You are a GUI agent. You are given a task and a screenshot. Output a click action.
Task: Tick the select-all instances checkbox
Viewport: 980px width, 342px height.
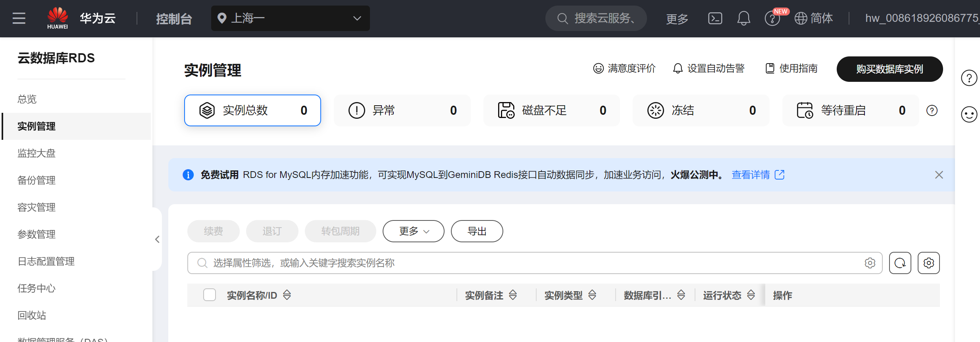tap(209, 295)
